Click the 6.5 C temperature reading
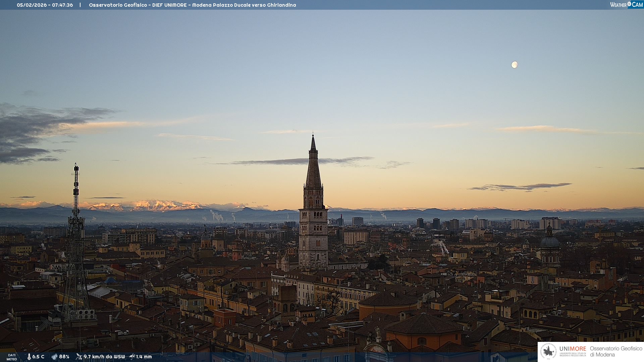 (38, 357)
